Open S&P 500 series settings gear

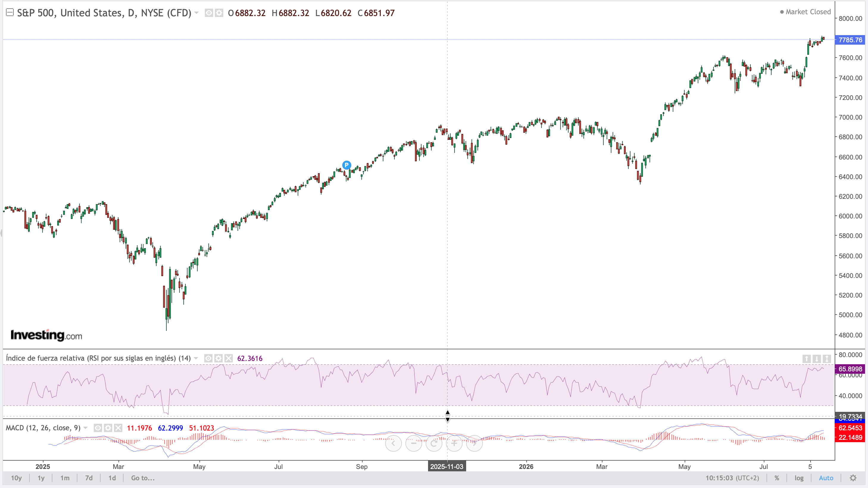click(219, 13)
